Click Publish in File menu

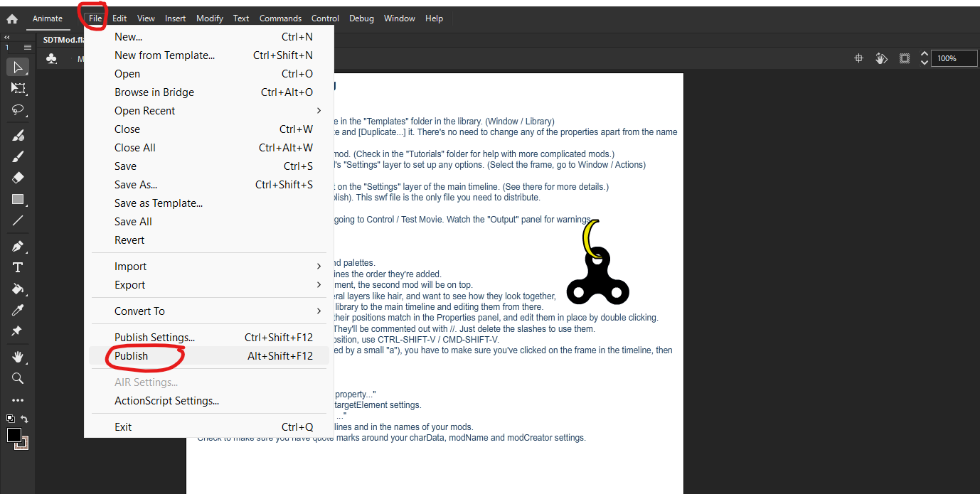[132, 356]
